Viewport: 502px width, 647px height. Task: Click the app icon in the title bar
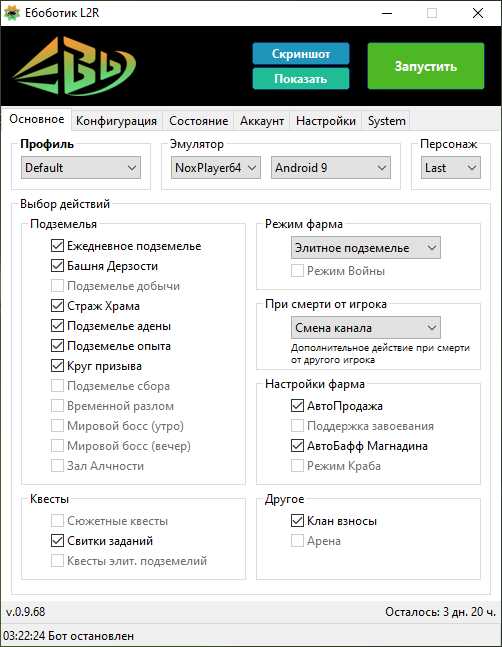coord(12,13)
